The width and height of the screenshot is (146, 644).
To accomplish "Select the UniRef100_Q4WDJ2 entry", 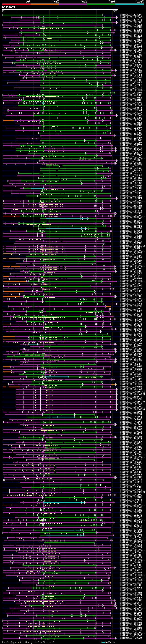I will tap(131, 314).
